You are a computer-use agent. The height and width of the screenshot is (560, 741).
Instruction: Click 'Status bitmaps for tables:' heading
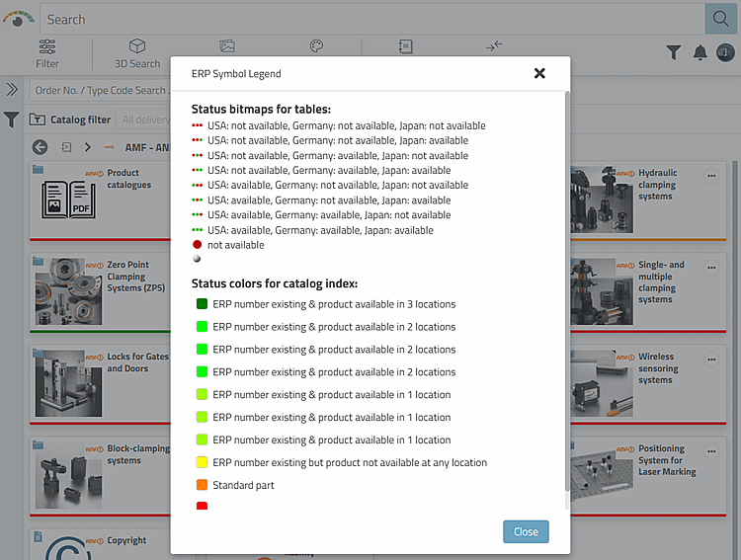click(x=261, y=110)
